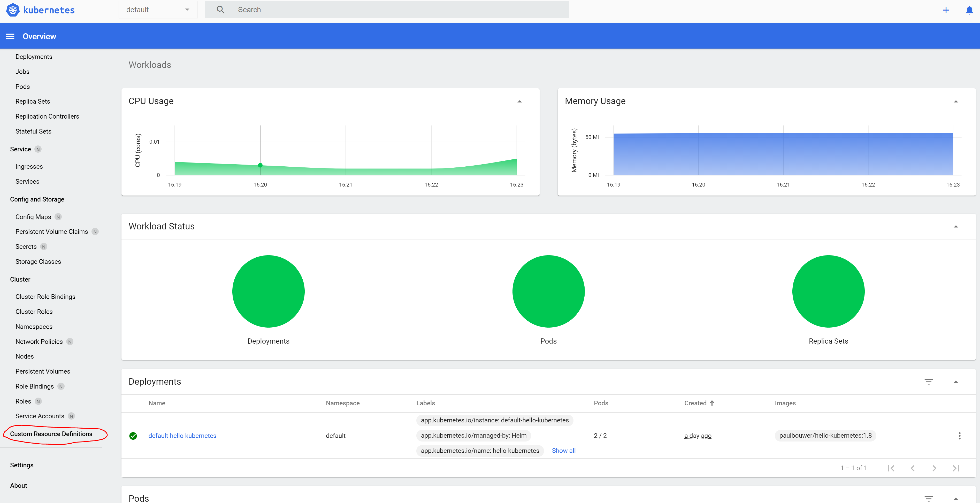This screenshot has height=503, width=980.
Task: Collapse the Pods card
Action: [x=956, y=498]
